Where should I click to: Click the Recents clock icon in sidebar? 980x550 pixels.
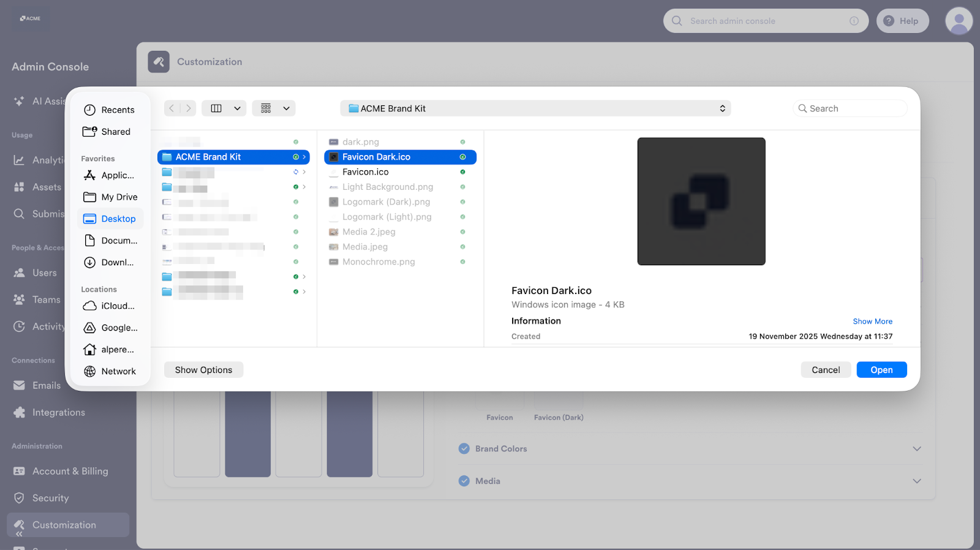pos(89,110)
